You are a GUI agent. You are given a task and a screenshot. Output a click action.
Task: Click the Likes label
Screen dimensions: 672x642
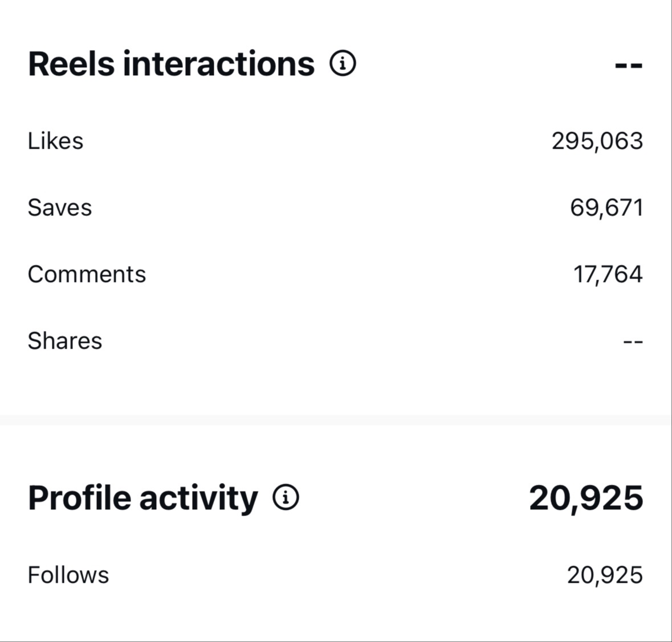coord(55,141)
